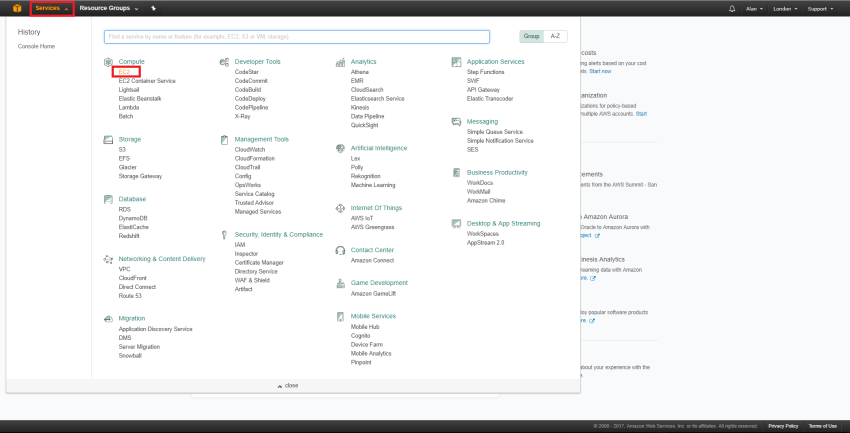Open the Kinesis service

(x=360, y=108)
